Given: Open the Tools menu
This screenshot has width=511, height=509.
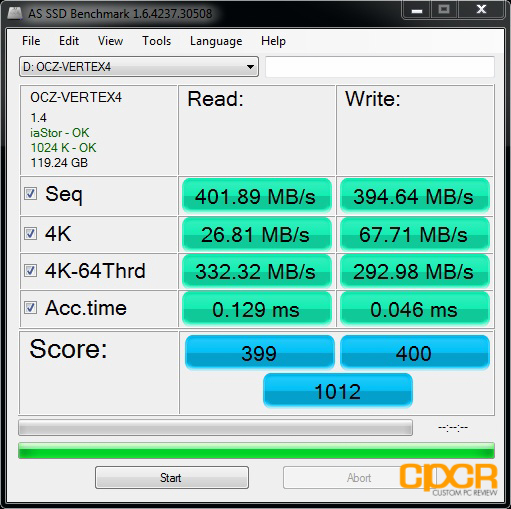Looking at the screenshot, I should coord(157,41).
